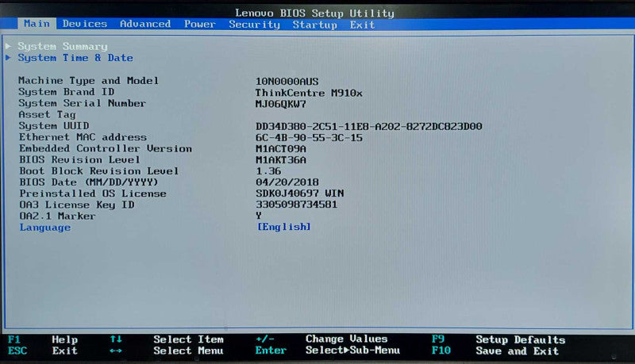Viewport: 635px width, 364px height.
Task: Click the +/- Change Values hint
Action: (321, 339)
